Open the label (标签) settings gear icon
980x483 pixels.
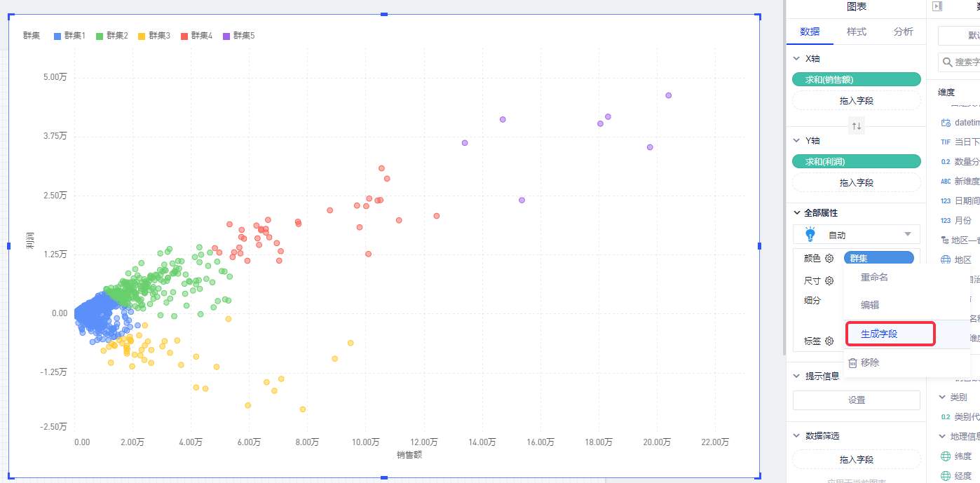pos(829,341)
